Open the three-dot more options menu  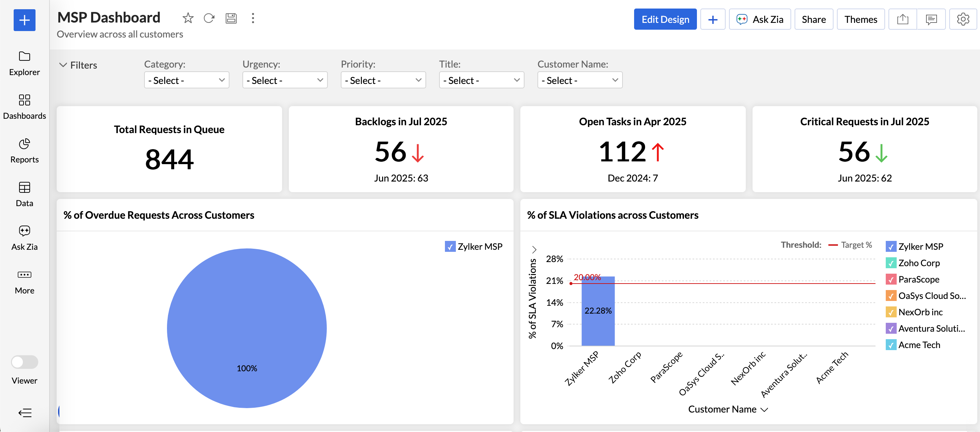point(253,18)
